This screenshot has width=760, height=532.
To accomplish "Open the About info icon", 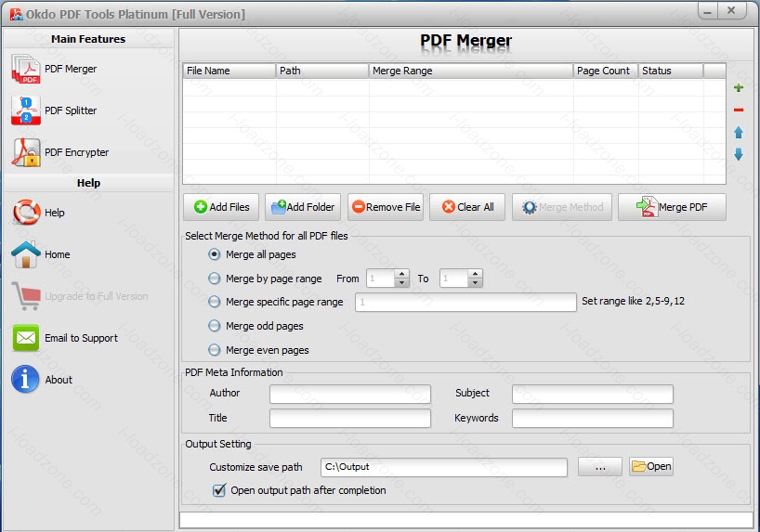I will click(25, 379).
